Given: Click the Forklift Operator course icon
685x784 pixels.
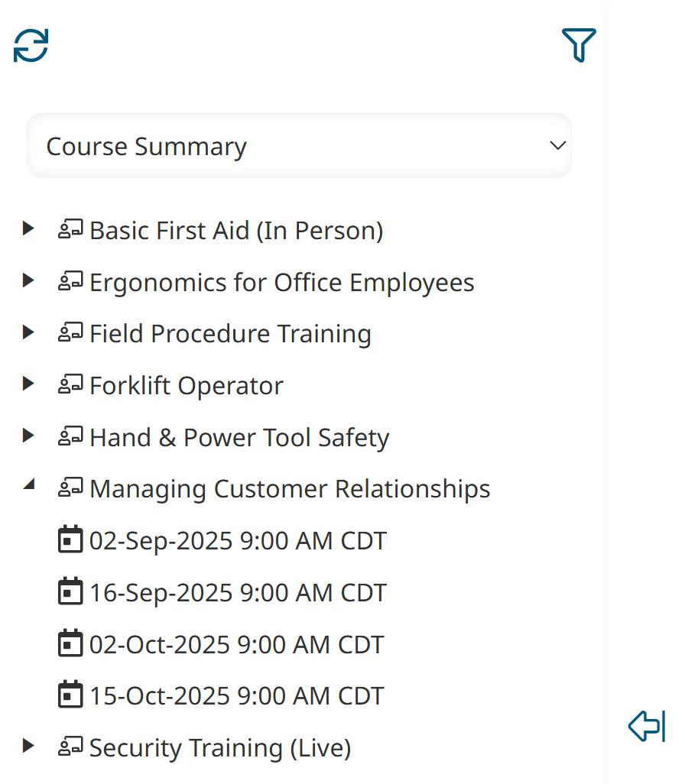Looking at the screenshot, I should [71, 385].
